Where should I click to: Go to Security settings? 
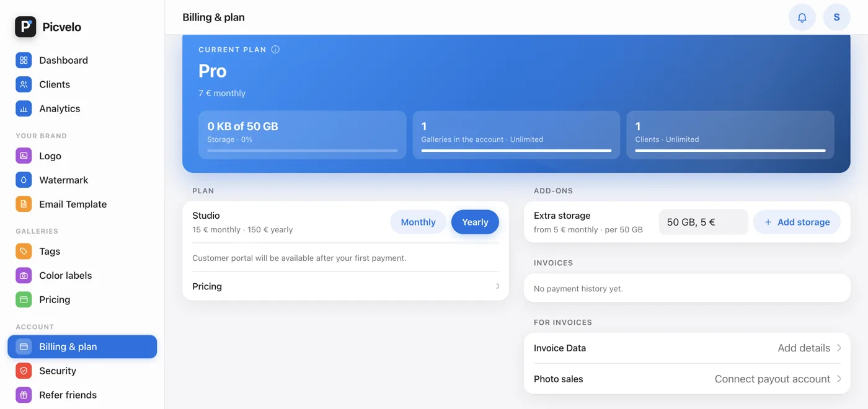click(x=82, y=371)
